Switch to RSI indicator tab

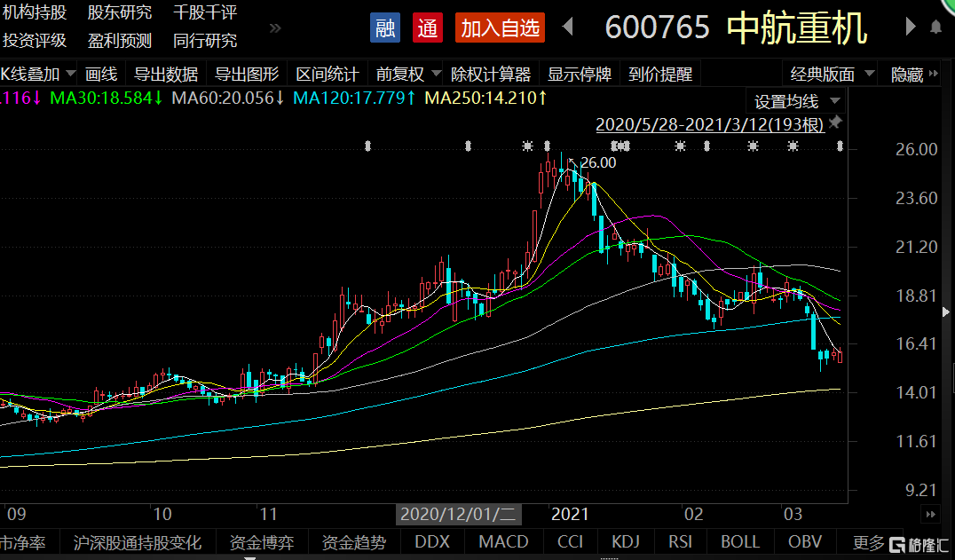(681, 542)
